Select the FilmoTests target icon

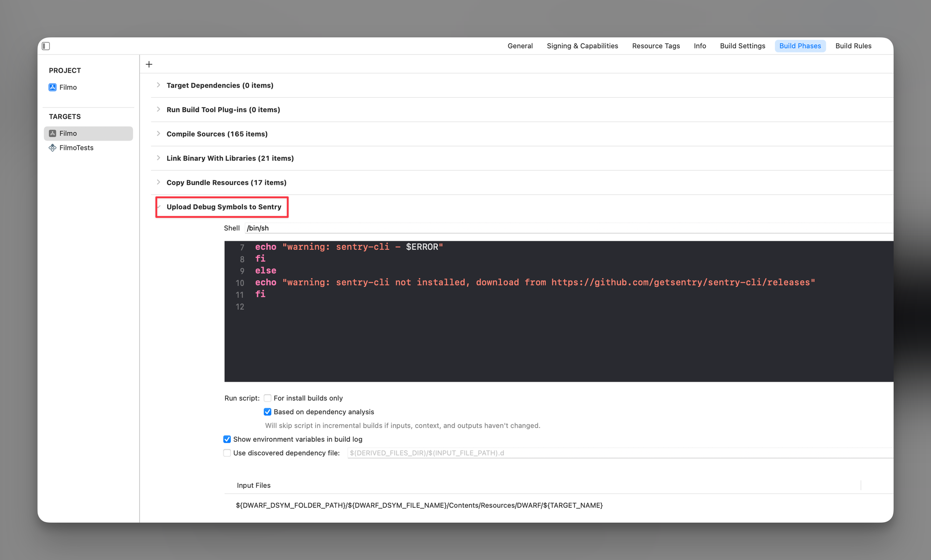53,148
